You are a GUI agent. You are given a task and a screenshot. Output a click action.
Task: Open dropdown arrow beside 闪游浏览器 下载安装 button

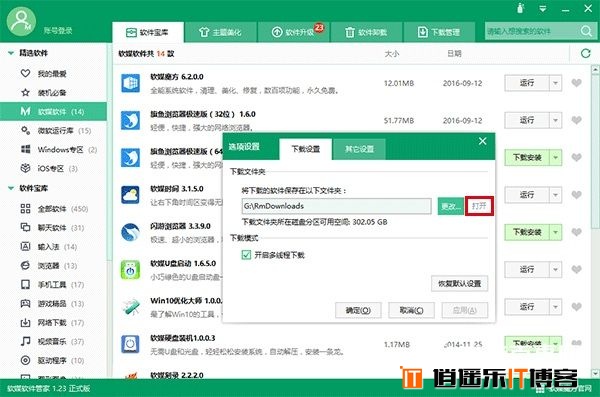coord(556,232)
